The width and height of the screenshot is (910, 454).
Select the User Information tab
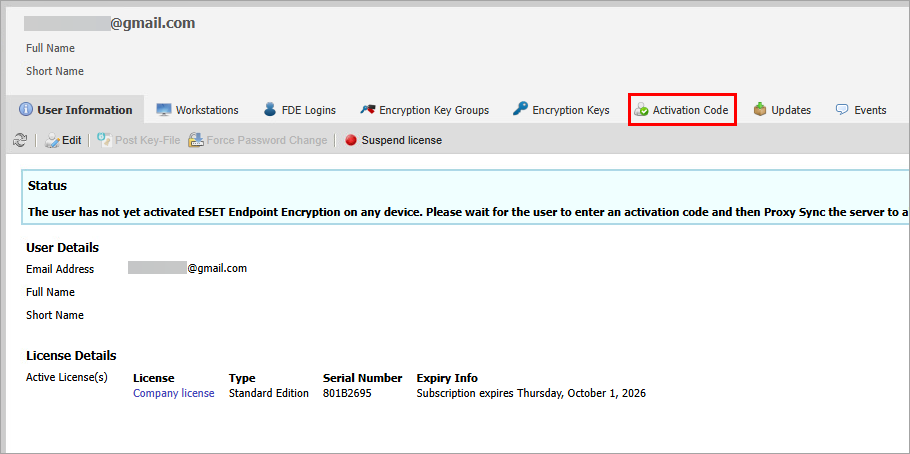click(x=75, y=110)
